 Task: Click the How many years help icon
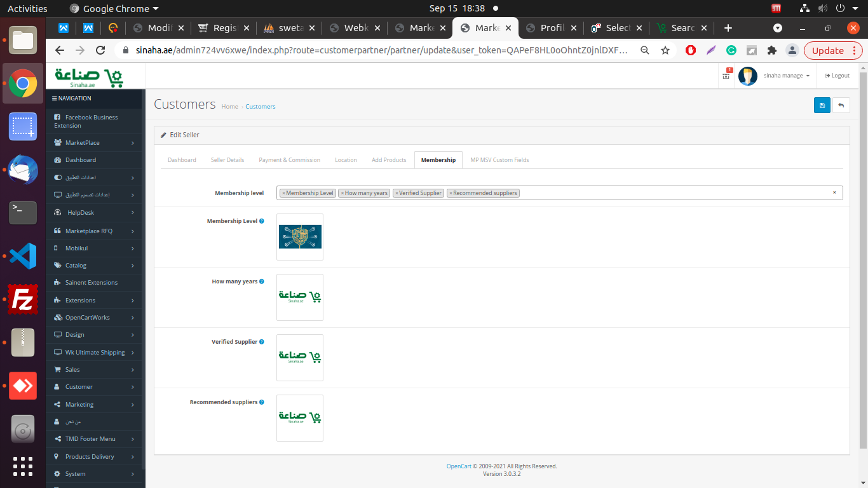262,281
